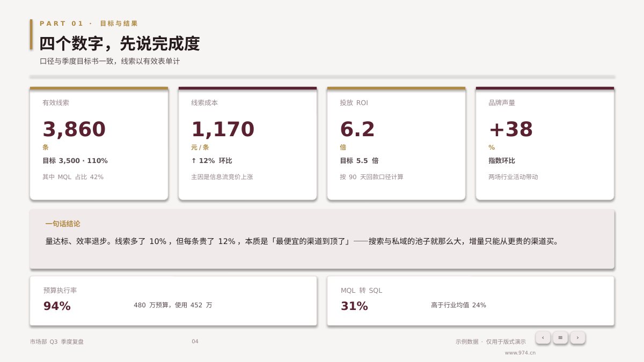The height and width of the screenshot is (362, 644).
Task: Click the 'PART 01 · 目标与结果' section label
Action: [89, 24]
